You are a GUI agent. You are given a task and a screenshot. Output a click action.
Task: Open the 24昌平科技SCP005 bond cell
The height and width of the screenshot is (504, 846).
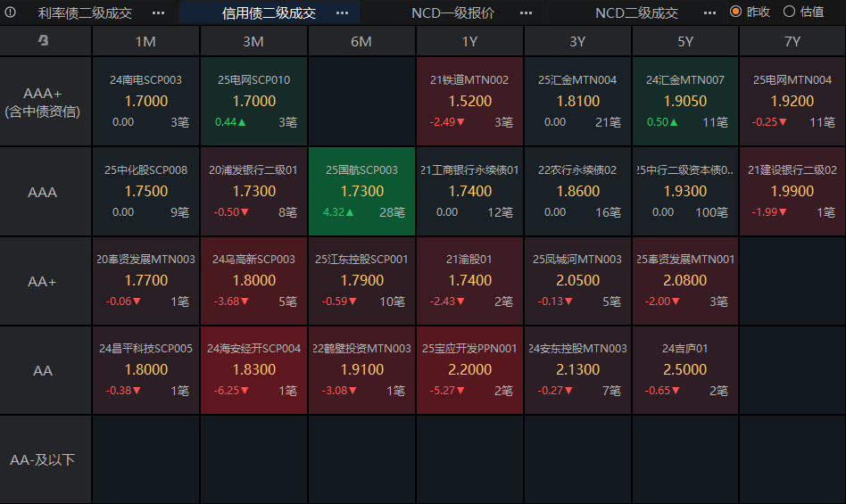[x=145, y=370]
